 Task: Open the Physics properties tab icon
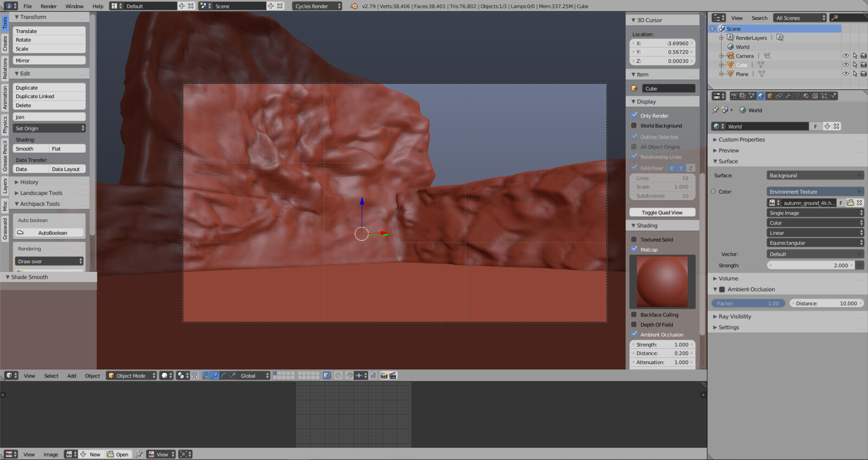(833, 96)
